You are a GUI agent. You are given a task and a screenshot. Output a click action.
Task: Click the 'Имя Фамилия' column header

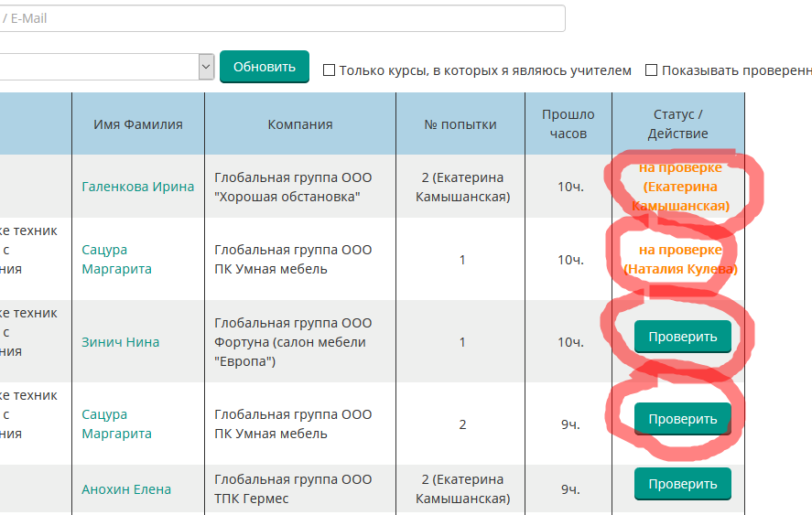click(x=138, y=124)
